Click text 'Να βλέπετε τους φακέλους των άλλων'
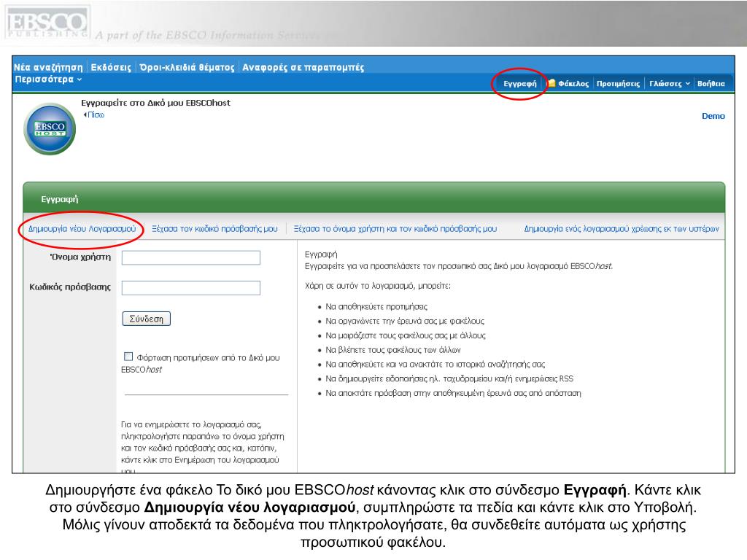The width and height of the screenshot is (747, 560). [x=393, y=349]
